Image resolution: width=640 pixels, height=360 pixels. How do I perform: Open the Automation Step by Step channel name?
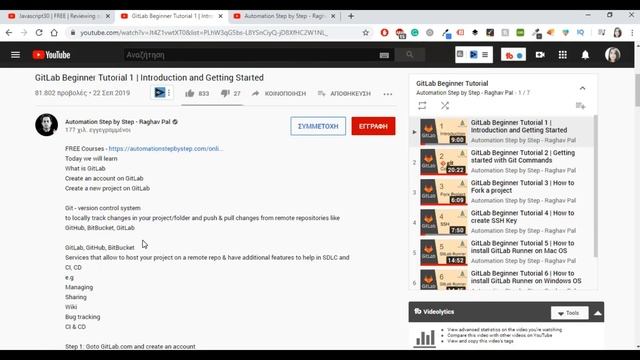coord(118,122)
